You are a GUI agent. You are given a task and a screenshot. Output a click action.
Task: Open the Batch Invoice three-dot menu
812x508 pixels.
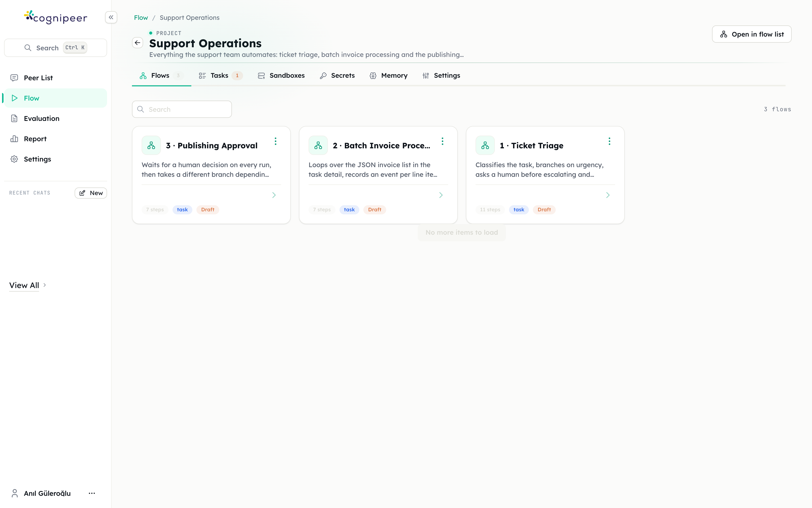coord(442,141)
